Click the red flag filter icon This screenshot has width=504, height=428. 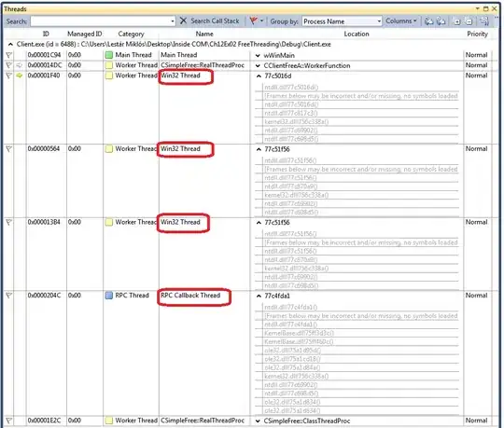254,21
